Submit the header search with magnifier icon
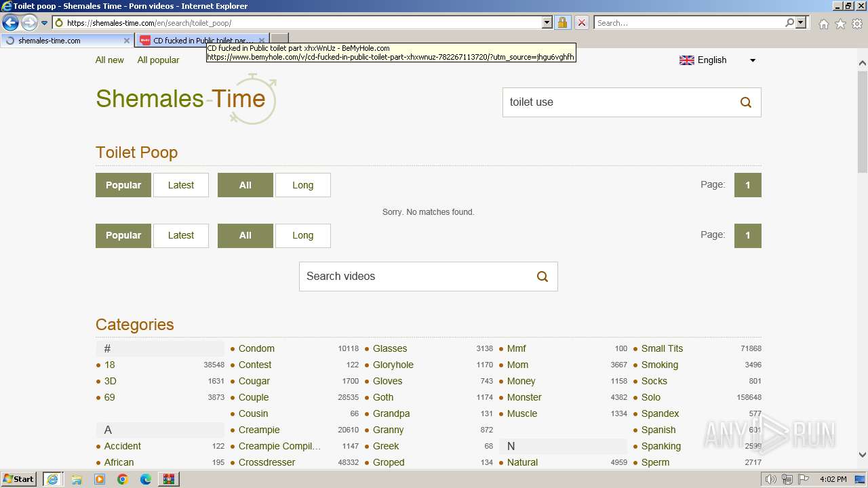 click(746, 102)
